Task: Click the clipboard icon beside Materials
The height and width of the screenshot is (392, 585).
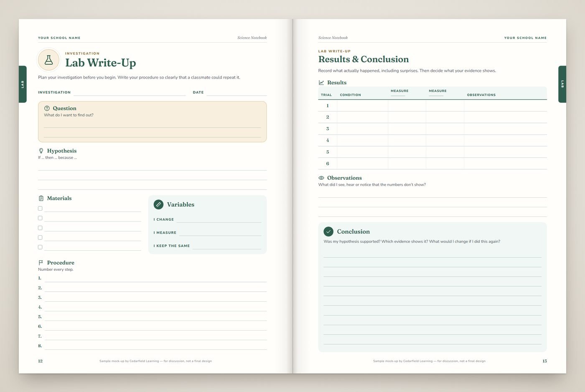Action: tap(41, 199)
